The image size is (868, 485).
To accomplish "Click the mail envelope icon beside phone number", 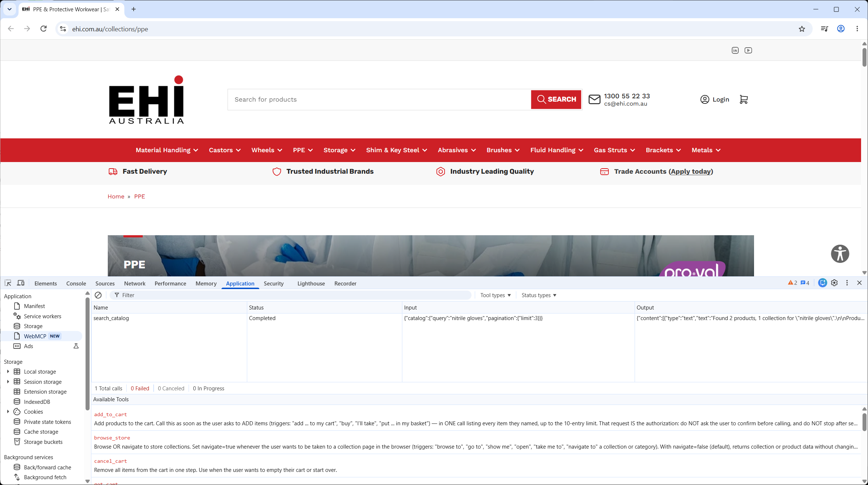I will (x=594, y=99).
